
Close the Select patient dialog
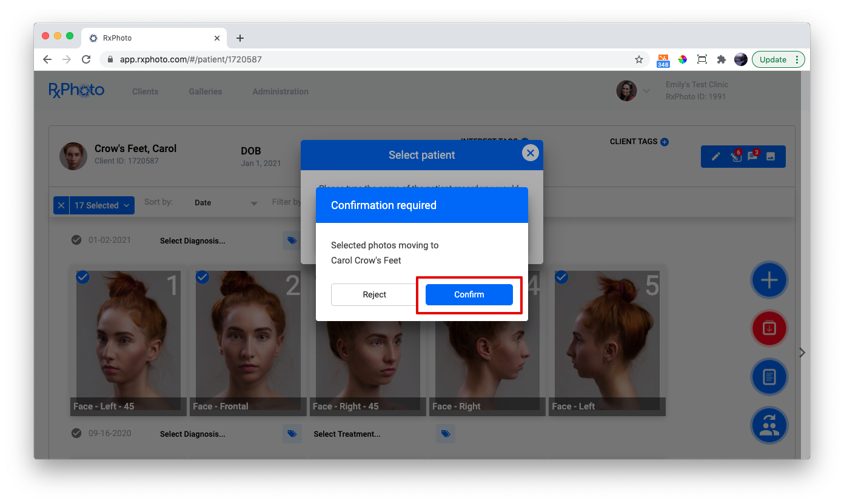530,153
